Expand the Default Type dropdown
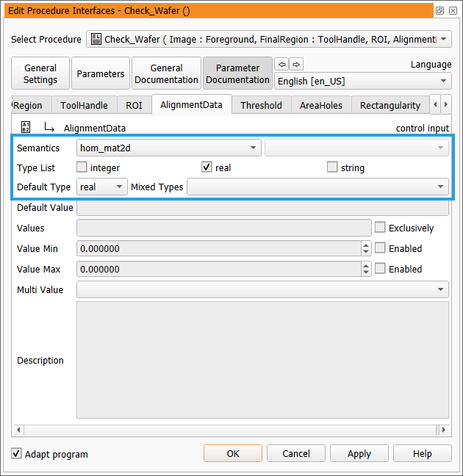 (102, 187)
